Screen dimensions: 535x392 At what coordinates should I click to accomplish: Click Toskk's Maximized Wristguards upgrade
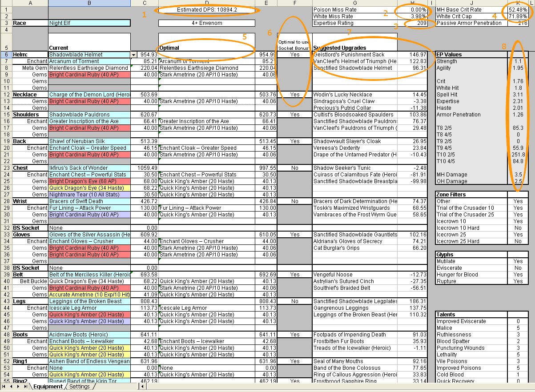(x=355, y=208)
